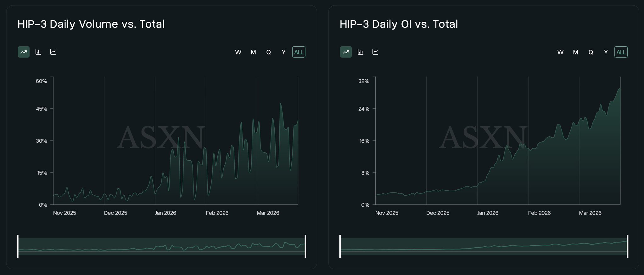Viewport: 644px width, 275px height.
Task: Click right handle of OI range slider
Action: click(627, 246)
